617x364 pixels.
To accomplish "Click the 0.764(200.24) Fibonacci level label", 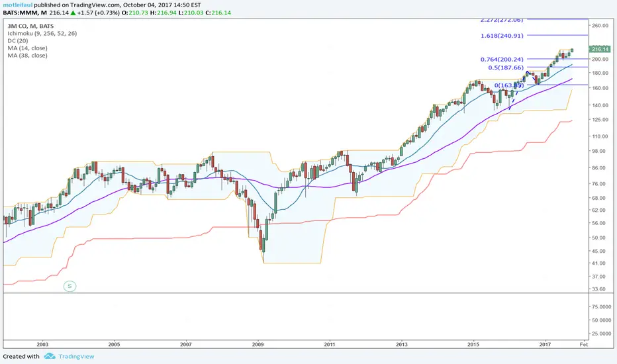I will (x=502, y=60).
